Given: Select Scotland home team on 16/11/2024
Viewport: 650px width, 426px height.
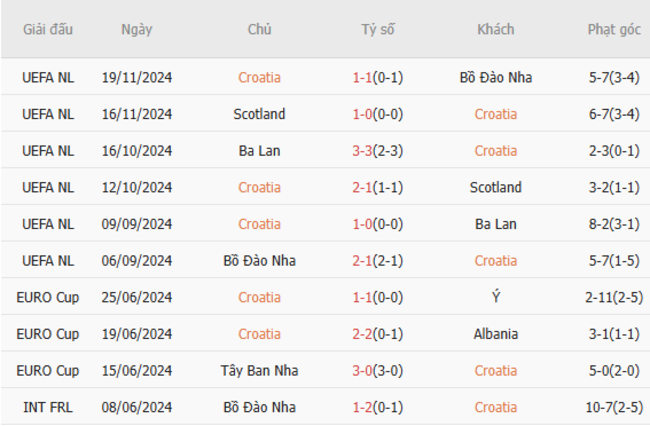Looking at the screenshot, I should coord(259,114).
